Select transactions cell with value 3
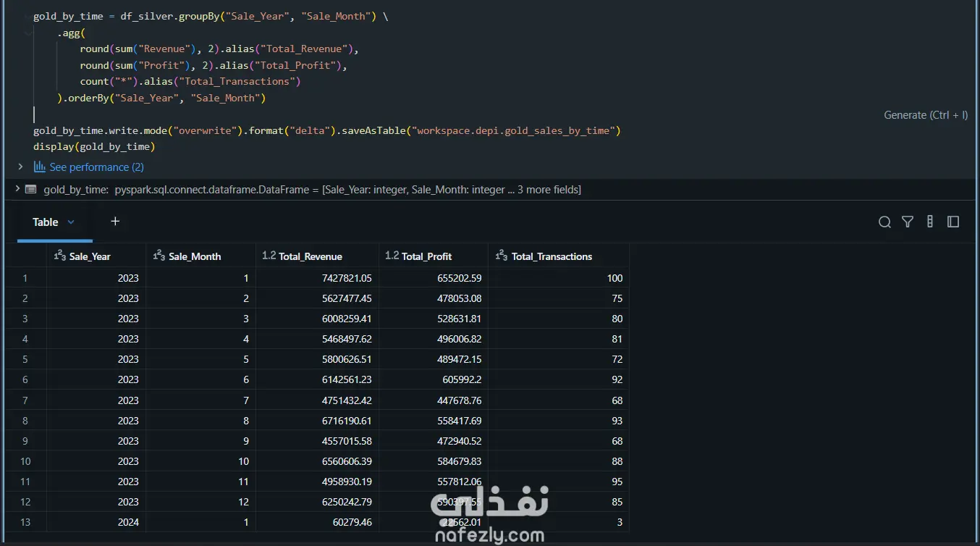The image size is (980, 546). pyautogui.click(x=559, y=522)
